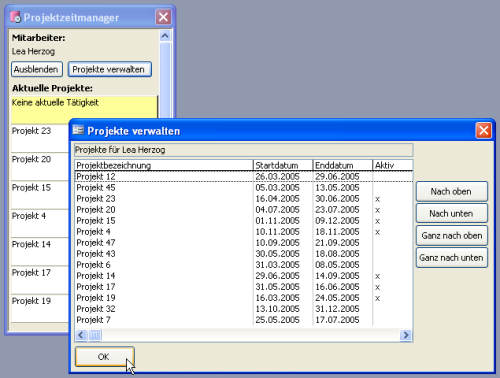Select Projekt 19 row in the dialog list
This screenshot has height=378, width=500.
coord(244,297)
